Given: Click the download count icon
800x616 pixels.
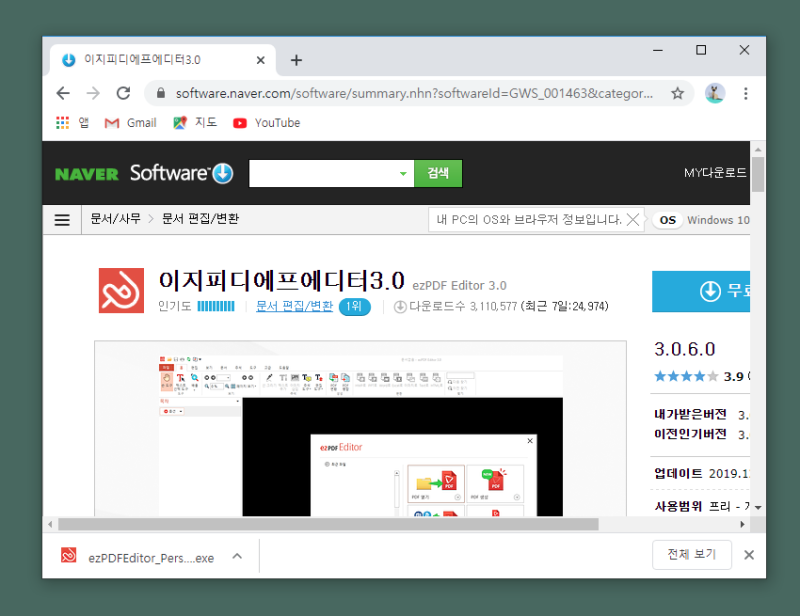Looking at the screenshot, I should click(x=400, y=307).
